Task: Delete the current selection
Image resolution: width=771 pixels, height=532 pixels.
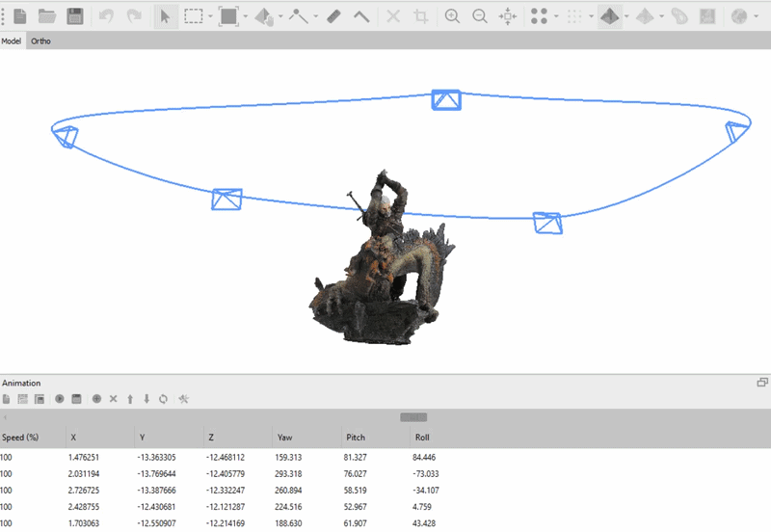Action: [x=393, y=16]
